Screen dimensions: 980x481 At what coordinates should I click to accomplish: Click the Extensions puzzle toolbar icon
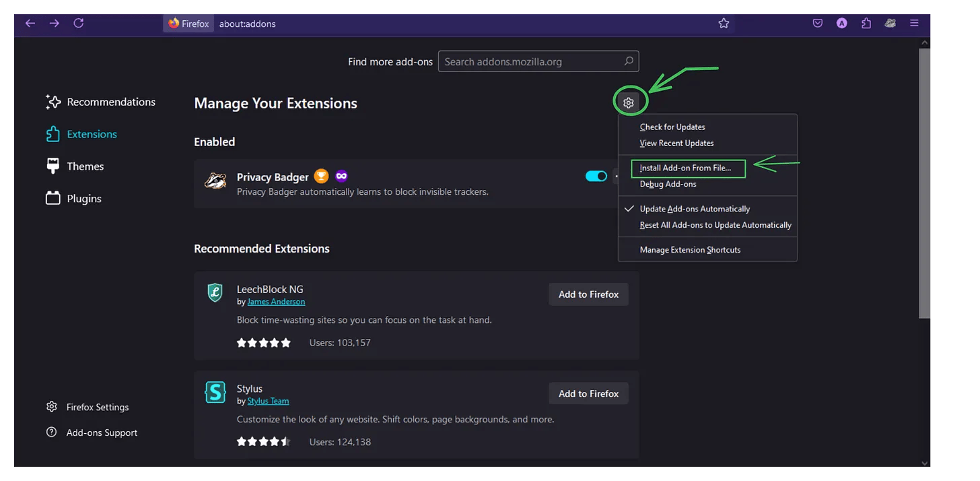(866, 24)
